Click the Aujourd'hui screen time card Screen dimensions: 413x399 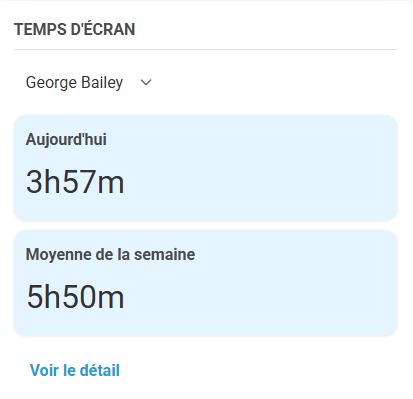(x=205, y=168)
